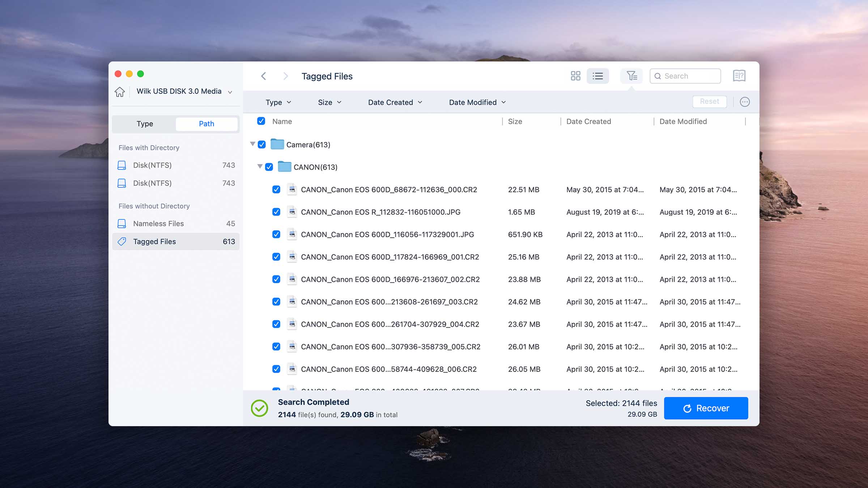Screen dimensions: 868x488
Task: Navigate back with the left arrow
Action: [264, 76]
